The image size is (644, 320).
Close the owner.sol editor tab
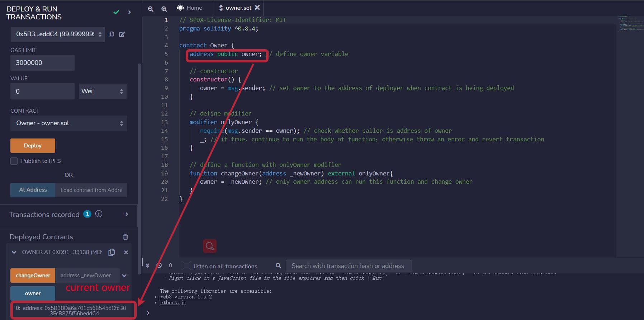[x=257, y=8]
